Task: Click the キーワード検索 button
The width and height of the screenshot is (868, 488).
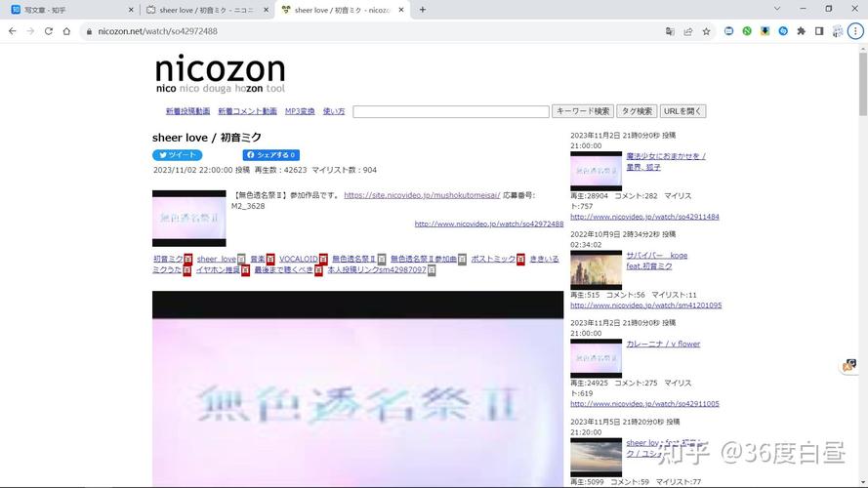Action: coord(583,111)
